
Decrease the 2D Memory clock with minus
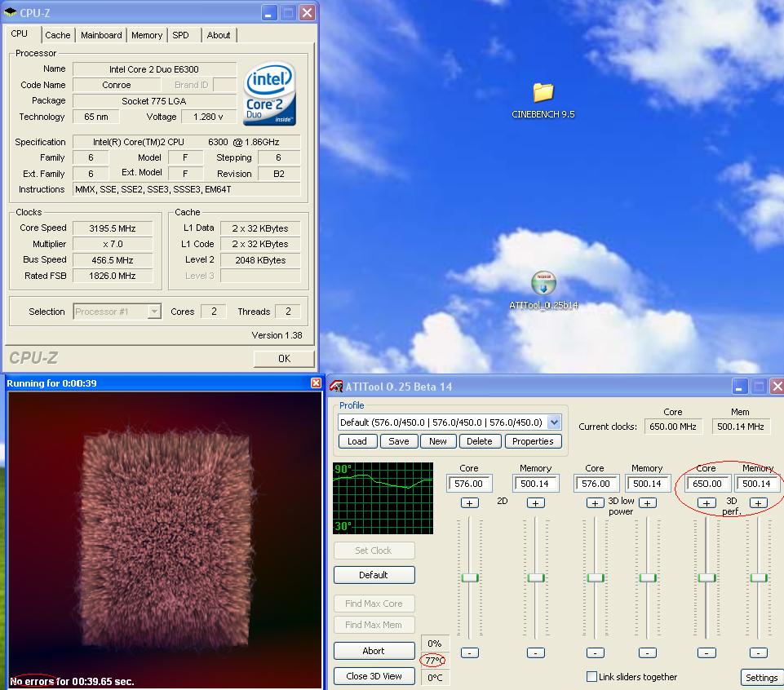pyautogui.click(x=535, y=653)
